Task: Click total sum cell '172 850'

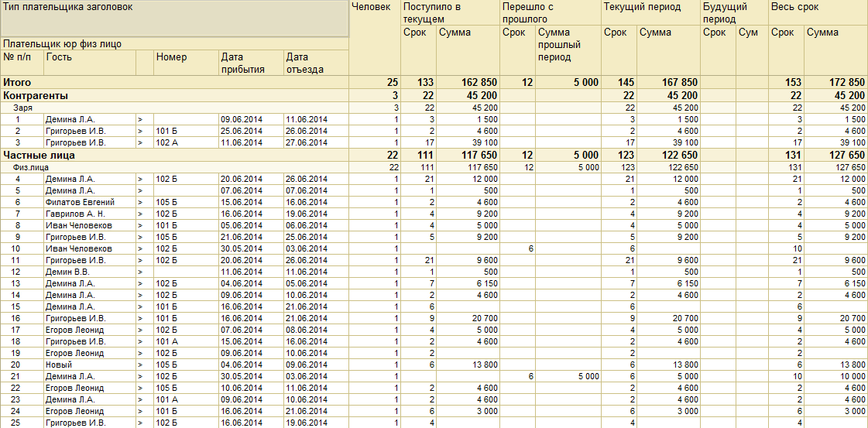Action: click(x=836, y=82)
